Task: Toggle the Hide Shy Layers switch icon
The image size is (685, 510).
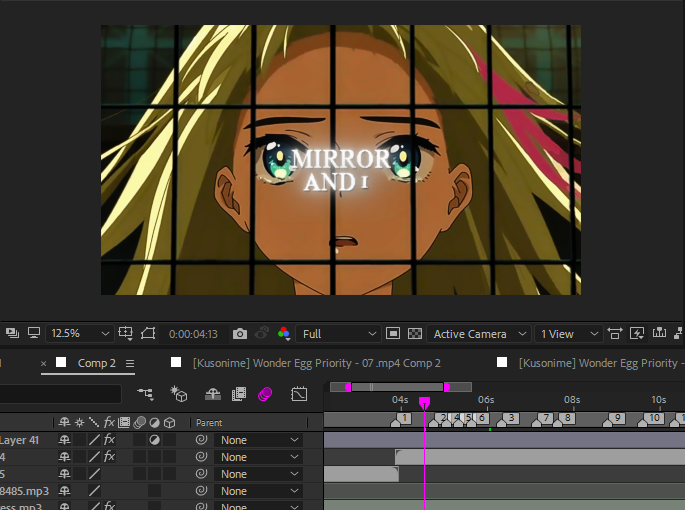Action: tap(213, 395)
